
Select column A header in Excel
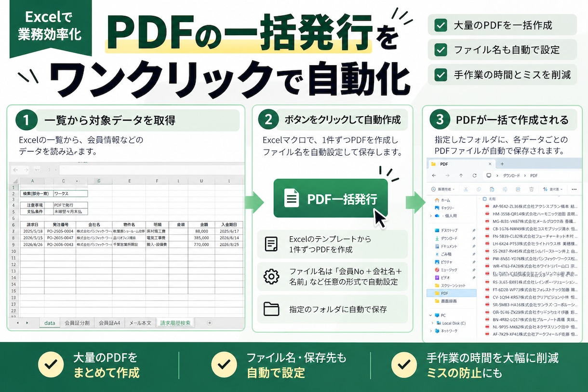[x=32, y=181]
